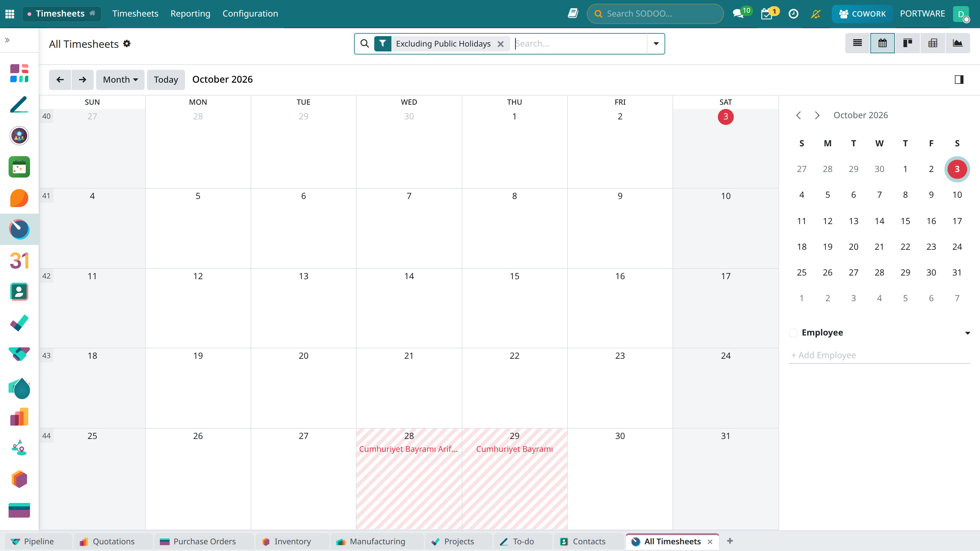Open the Calendar 31 app in sidebar
This screenshot has height=551, width=980.
point(19,261)
